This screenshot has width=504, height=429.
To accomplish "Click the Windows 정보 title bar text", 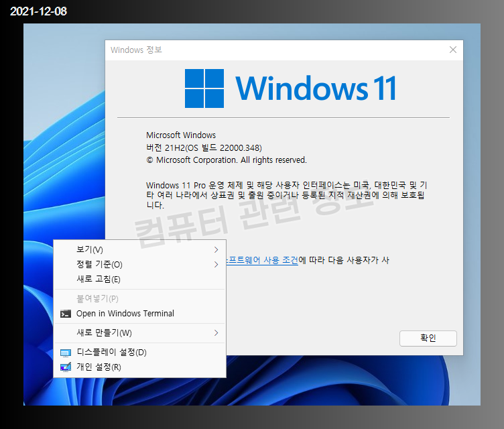I will coord(136,50).
